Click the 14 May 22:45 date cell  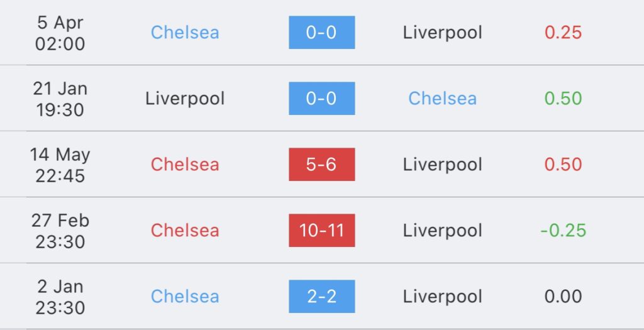pyautogui.click(x=60, y=165)
